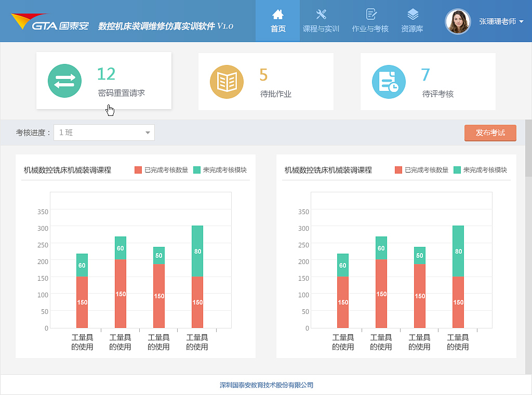Screen dimensions: 532x395
Task: Toggle 未完成考核模块 legend swatch in left chart
Action: [x=197, y=170]
